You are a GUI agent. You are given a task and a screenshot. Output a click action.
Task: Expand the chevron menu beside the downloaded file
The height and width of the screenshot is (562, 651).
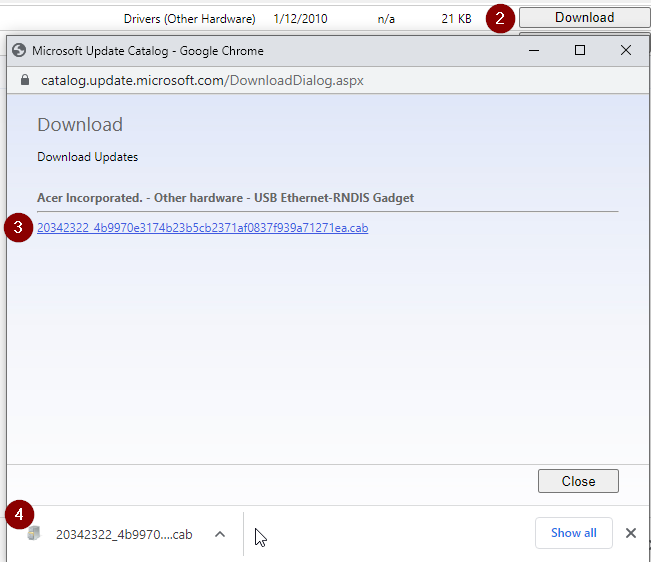tap(219, 534)
